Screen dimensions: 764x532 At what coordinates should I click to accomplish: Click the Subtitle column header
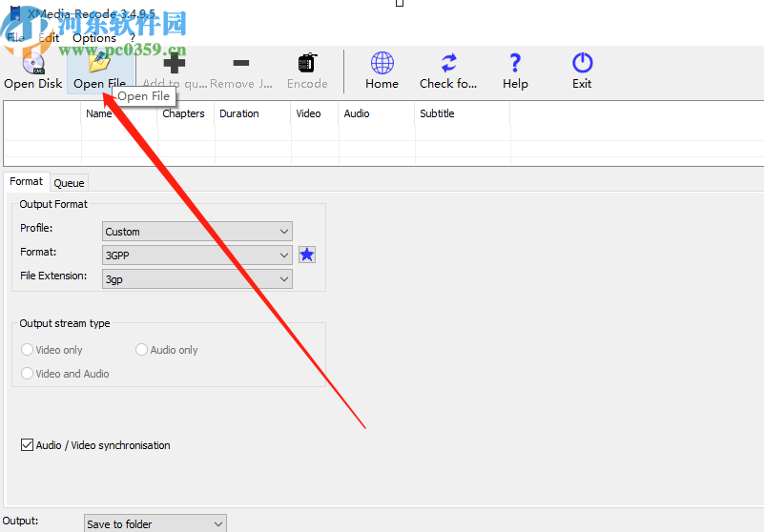(x=463, y=113)
